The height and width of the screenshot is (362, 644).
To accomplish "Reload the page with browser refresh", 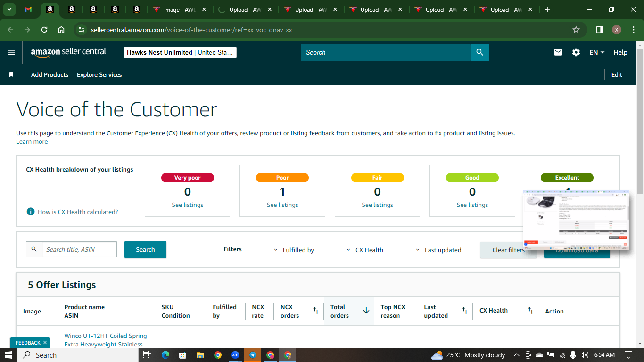I will click(x=44, y=30).
